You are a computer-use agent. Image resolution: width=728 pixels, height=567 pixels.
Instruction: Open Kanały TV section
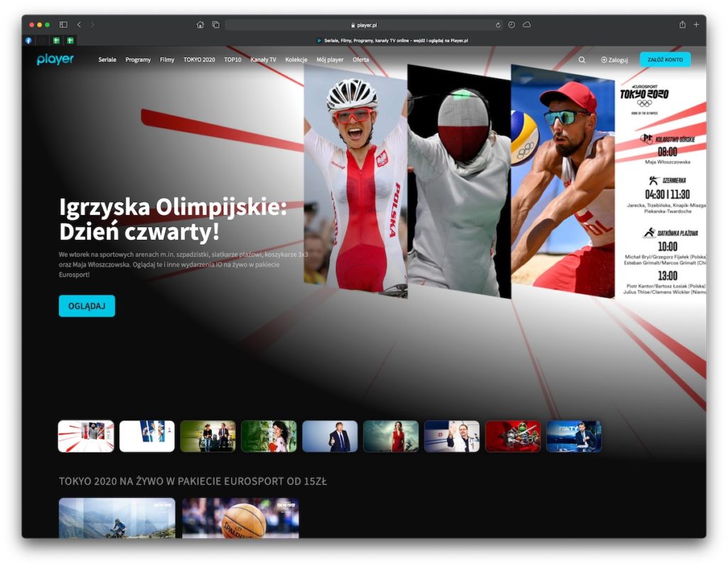[x=263, y=60]
